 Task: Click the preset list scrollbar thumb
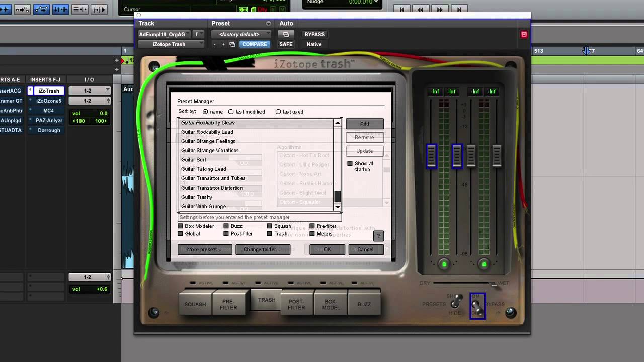[x=338, y=197]
